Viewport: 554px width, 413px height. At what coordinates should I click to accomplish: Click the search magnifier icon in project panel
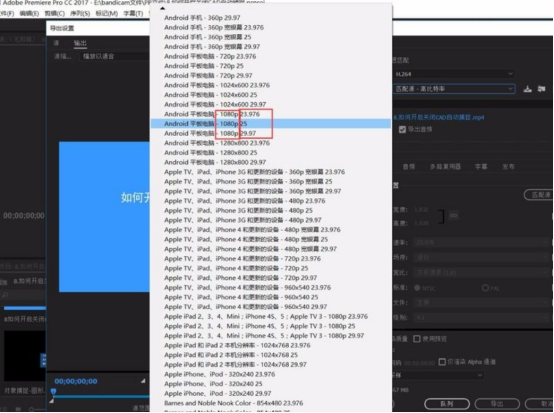(x=5, y=295)
